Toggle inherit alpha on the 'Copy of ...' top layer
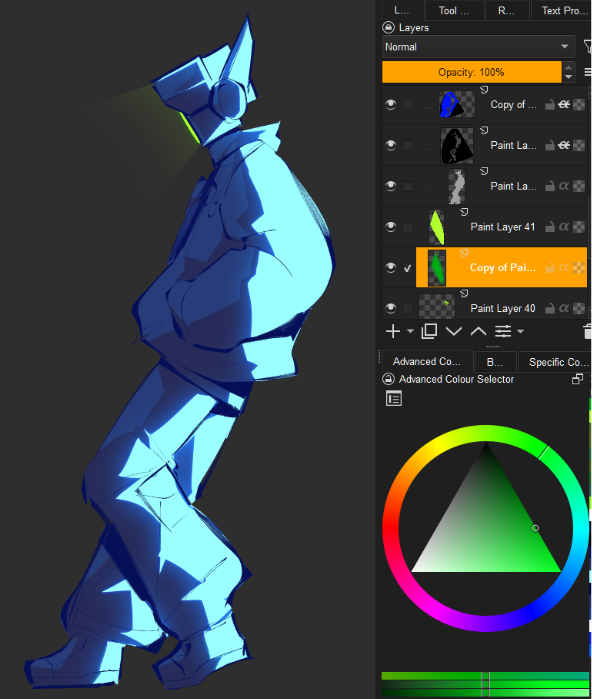 click(x=564, y=105)
